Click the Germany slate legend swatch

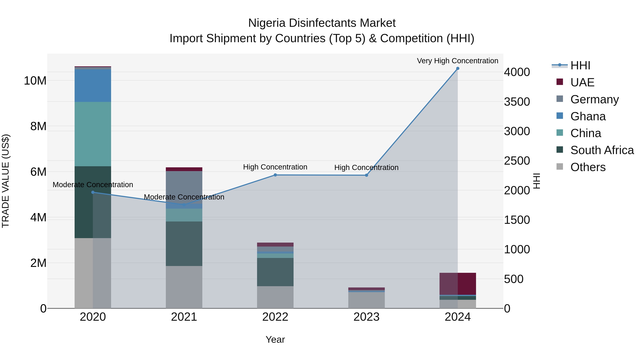[560, 99]
